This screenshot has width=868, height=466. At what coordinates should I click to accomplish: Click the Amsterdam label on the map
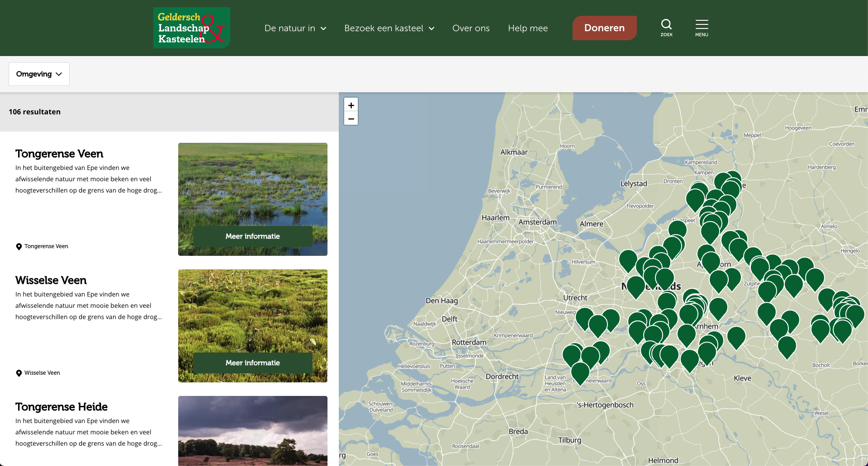537,222
